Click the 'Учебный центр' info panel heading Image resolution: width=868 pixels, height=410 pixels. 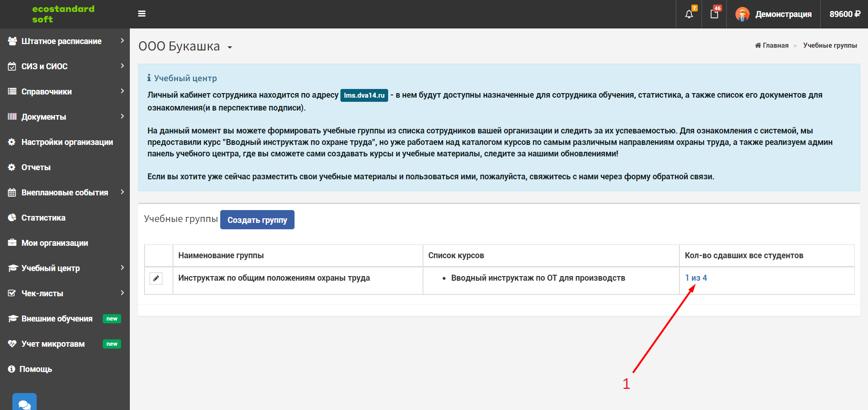tap(185, 78)
